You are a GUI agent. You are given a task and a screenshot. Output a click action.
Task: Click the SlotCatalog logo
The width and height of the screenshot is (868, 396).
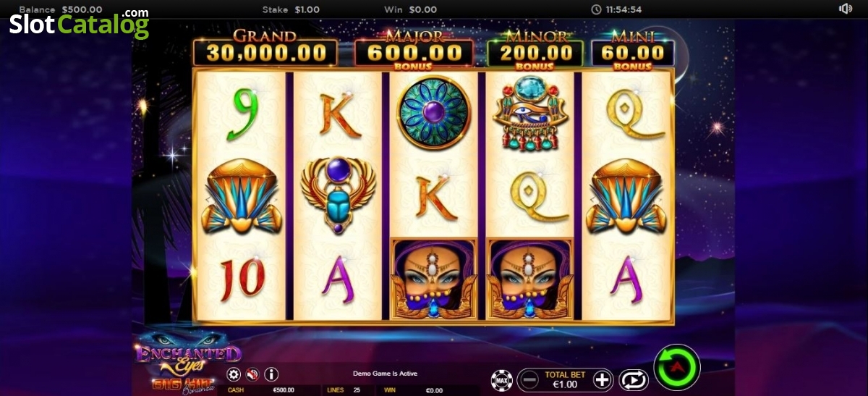click(x=79, y=23)
